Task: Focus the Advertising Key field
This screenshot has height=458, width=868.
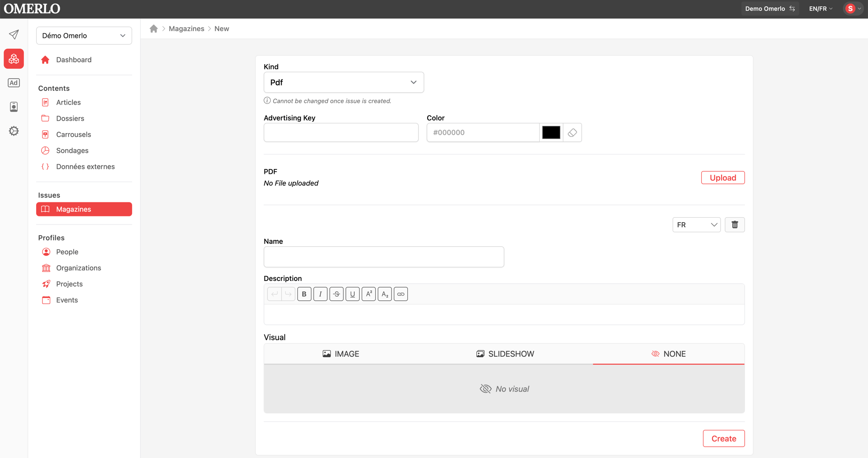Action: (341, 132)
